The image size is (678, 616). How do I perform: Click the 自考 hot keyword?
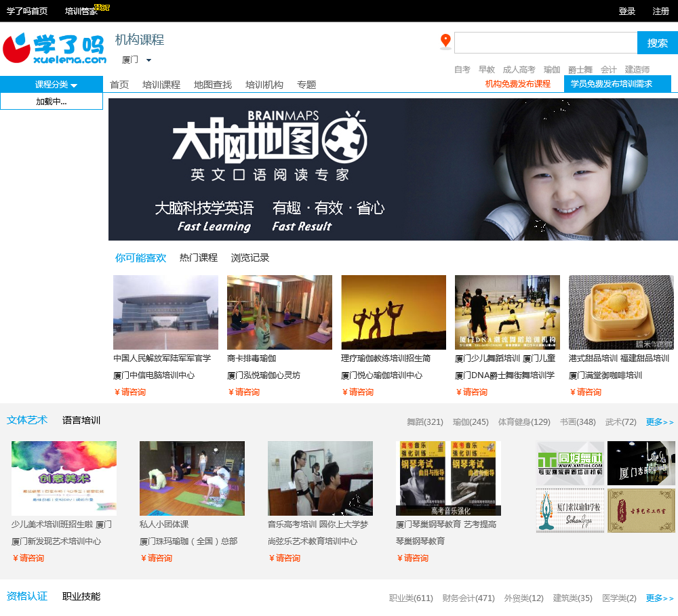(x=462, y=70)
